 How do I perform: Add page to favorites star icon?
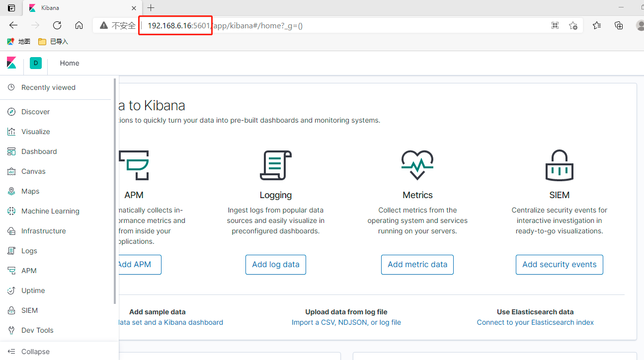click(x=573, y=25)
